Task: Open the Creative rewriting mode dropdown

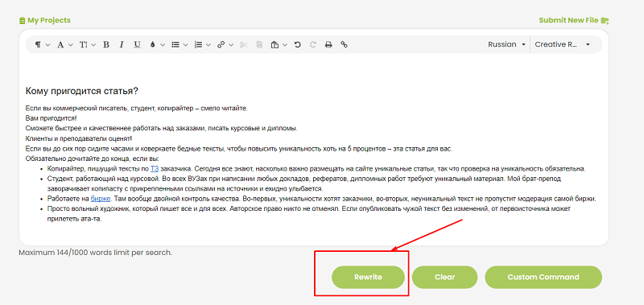Action: tap(563, 44)
